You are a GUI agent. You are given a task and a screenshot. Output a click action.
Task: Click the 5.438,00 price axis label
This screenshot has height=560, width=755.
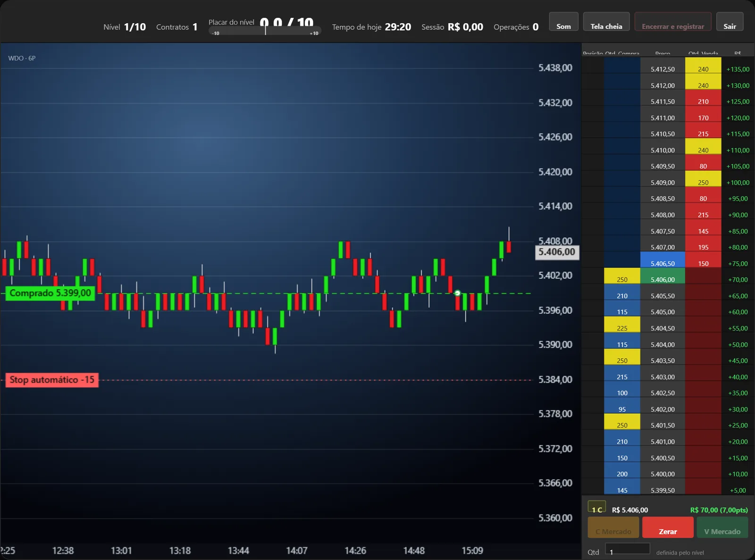pos(555,68)
